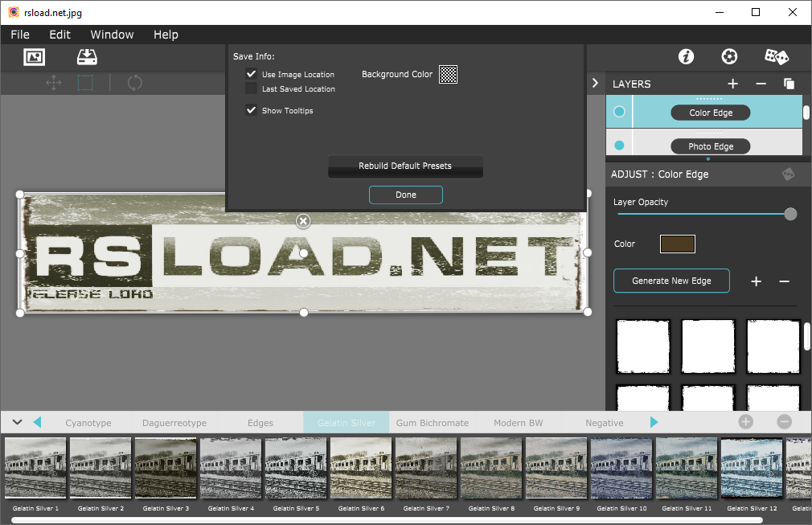Click the Background Color checkered swatch

pyautogui.click(x=448, y=74)
